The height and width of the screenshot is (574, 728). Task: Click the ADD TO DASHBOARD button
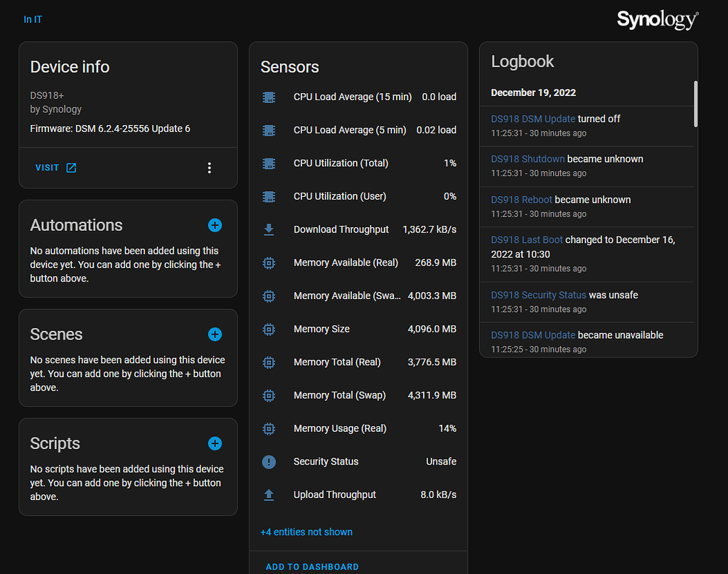311,566
